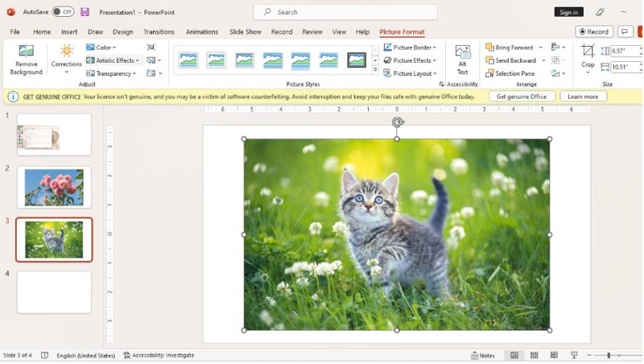Click the Comments icon near Record
Image resolution: width=644 pixels, height=364 pixels.
tap(625, 31)
